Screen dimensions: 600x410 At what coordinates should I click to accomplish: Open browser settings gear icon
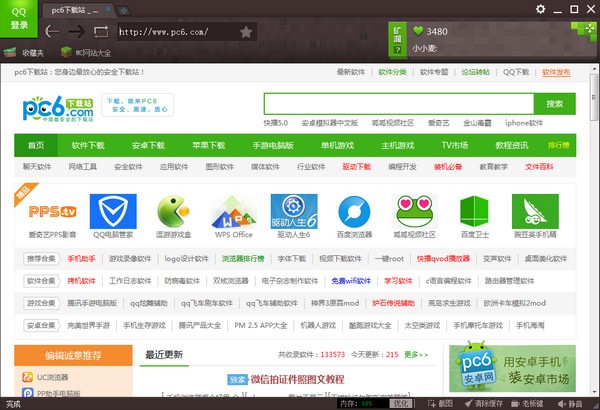[540, 9]
